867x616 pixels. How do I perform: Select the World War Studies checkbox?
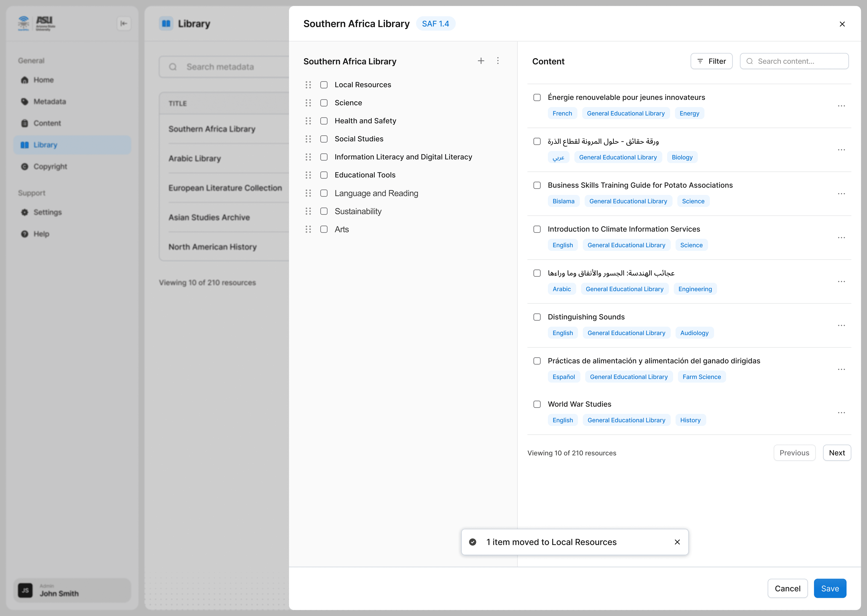click(537, 404)
